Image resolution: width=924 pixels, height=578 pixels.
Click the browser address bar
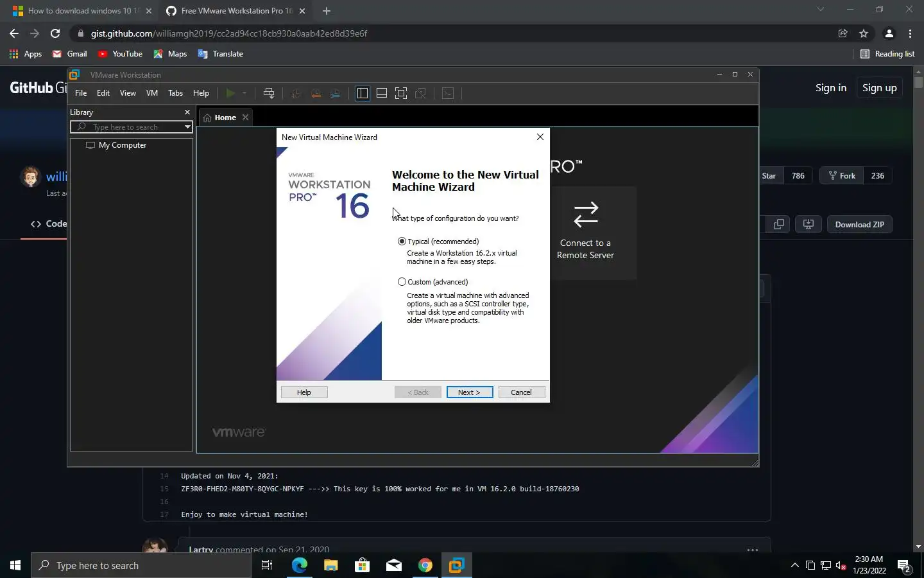point(449,33)
